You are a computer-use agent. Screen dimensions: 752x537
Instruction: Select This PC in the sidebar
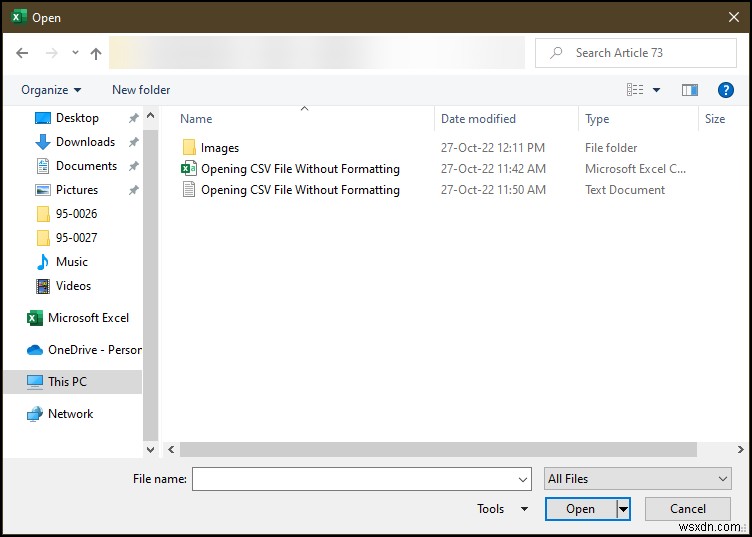pos(72,382)
